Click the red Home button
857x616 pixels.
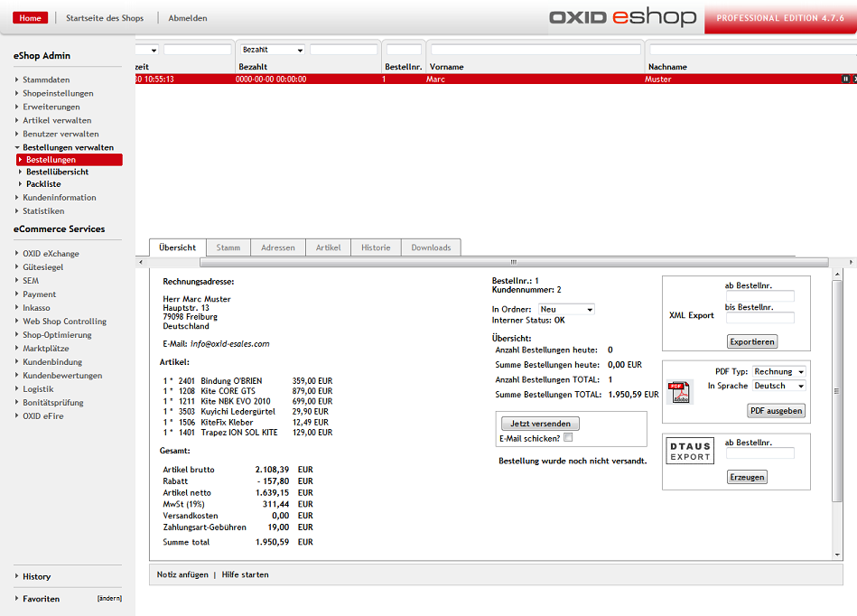(31, 18)
